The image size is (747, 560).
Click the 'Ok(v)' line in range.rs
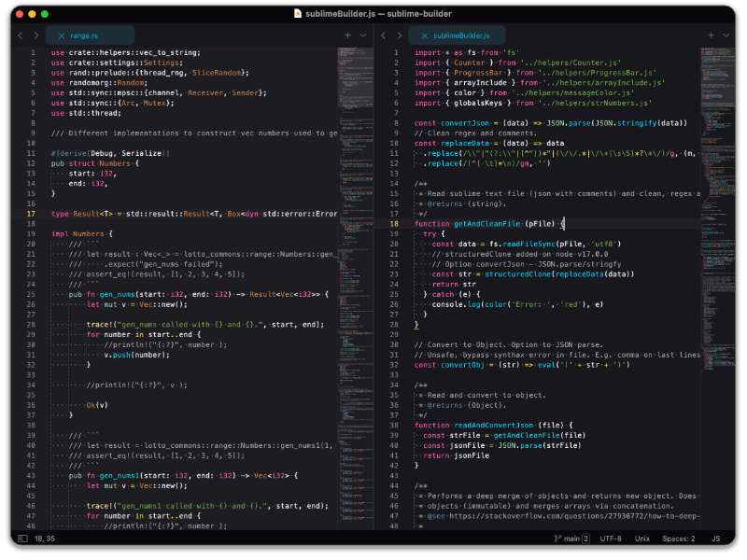point(97,405)
